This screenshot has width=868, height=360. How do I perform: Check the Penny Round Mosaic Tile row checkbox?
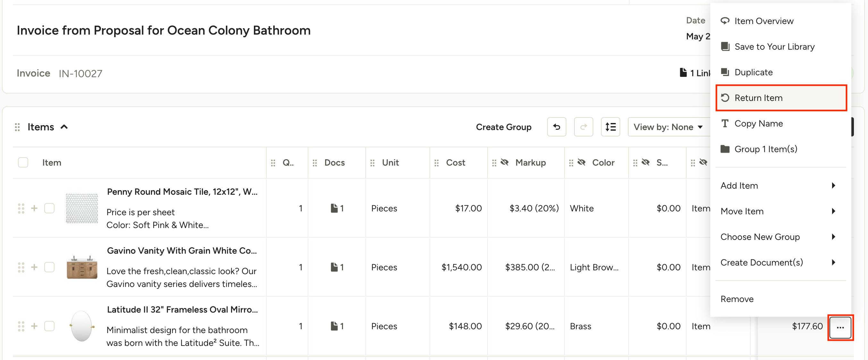[x=49, y=208]
